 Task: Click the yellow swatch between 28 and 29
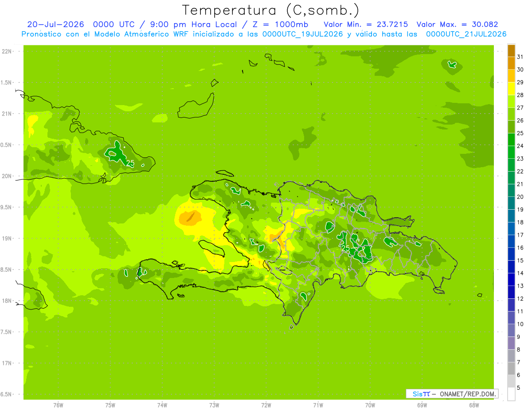(511, 89)
